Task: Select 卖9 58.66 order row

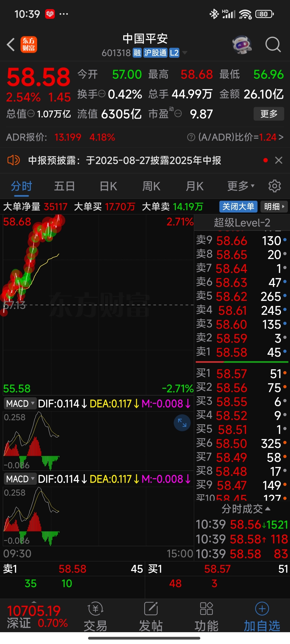Action: [x=242, y=240]
